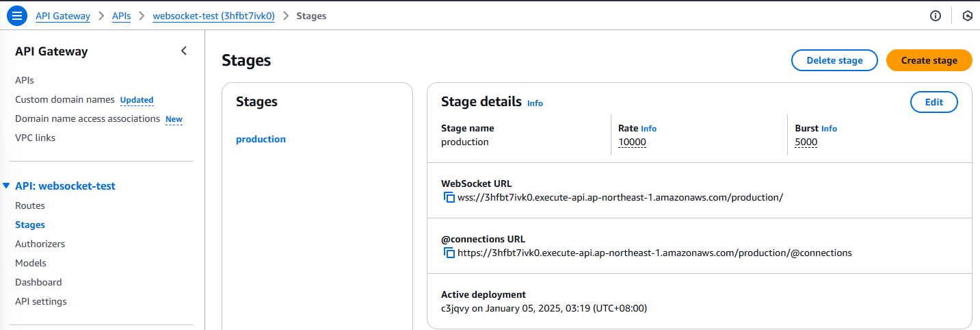The height and width of the screenshot is (330, 980).
Task: Open the Routes page in the sidebar
Action: (x=30, y=205)
